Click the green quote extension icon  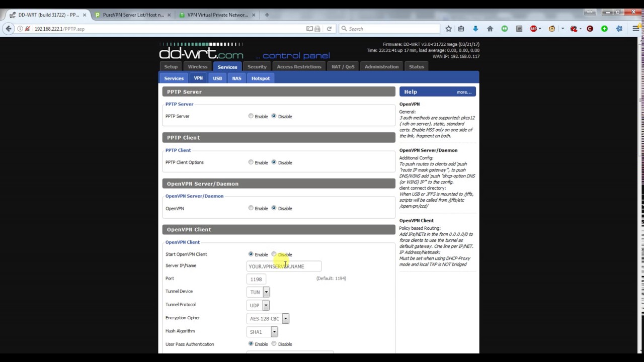[x=505, y=29]
